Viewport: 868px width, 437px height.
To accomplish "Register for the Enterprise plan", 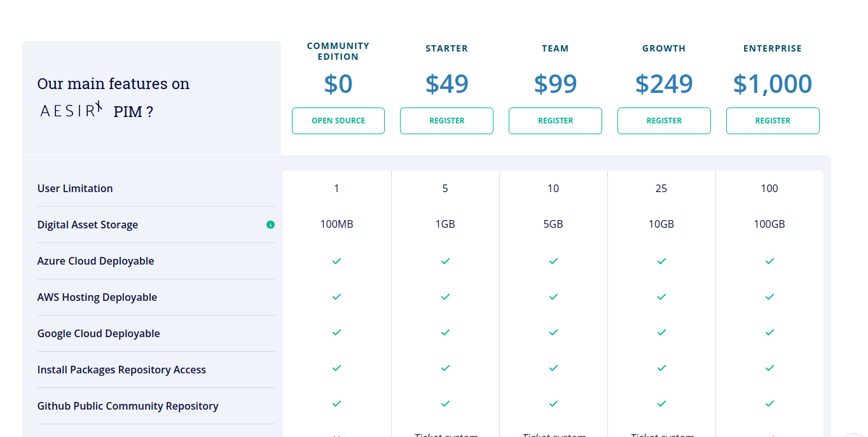I will tap(773, 121).
